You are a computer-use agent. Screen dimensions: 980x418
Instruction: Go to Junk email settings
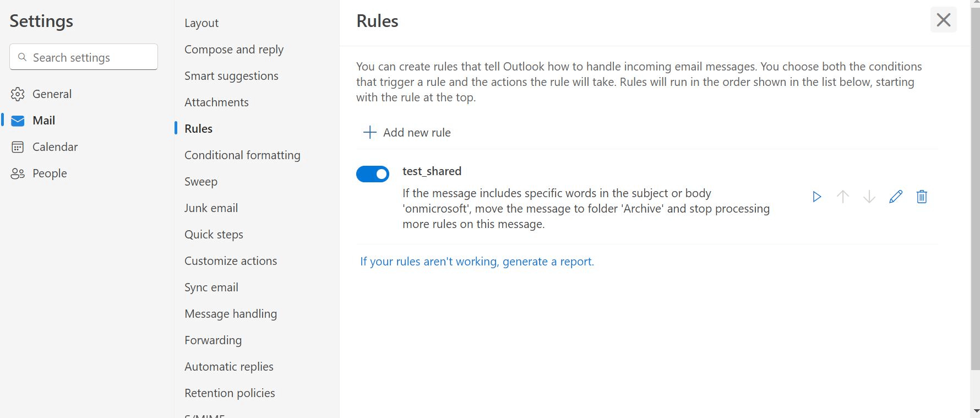click(x=211, y=208)
